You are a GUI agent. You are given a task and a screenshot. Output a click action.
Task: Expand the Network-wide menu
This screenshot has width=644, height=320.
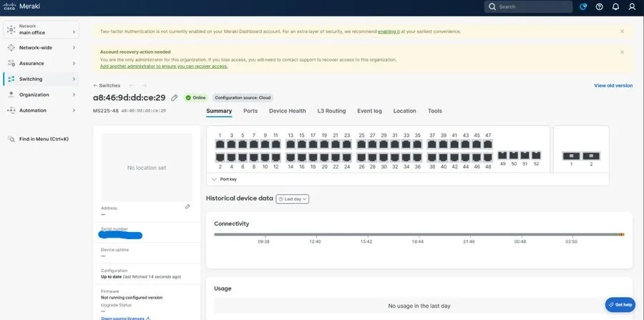pyautogui.click(x=41, y=48)
